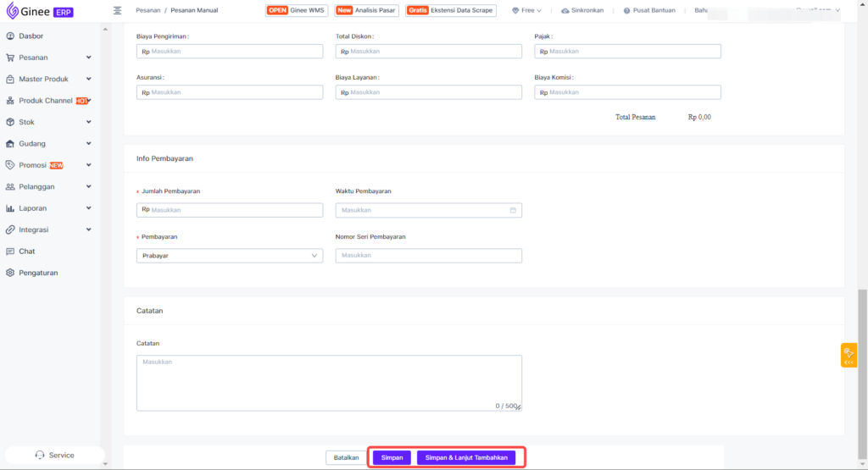Click the Service headset icon
The image size is (868, 470).
click(x=40, y=455)
